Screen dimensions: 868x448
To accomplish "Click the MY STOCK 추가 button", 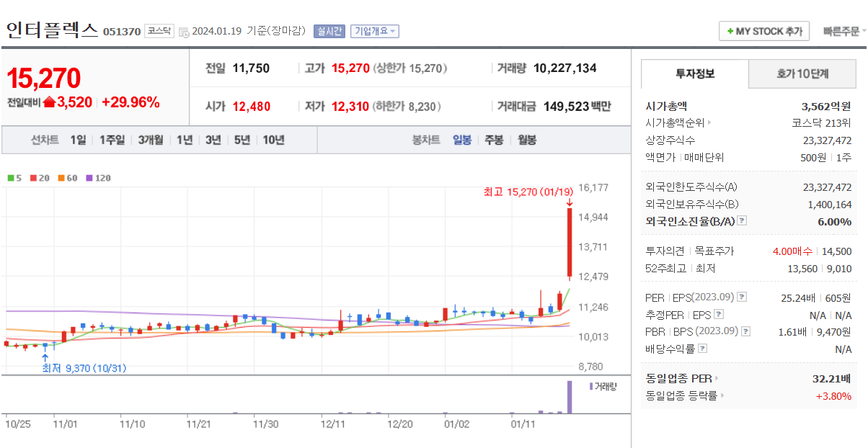I will (x=764, y=32).
